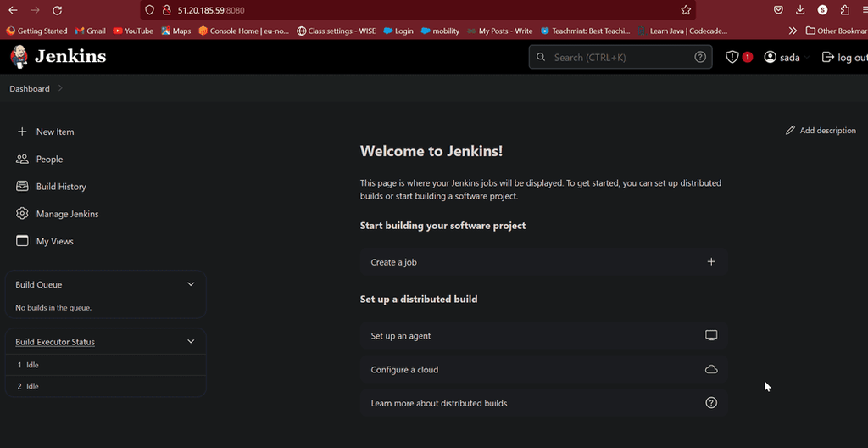This screenshot has height=448, width=868.
Task: Open the Login bookmark
Action: tap(398, 31)
